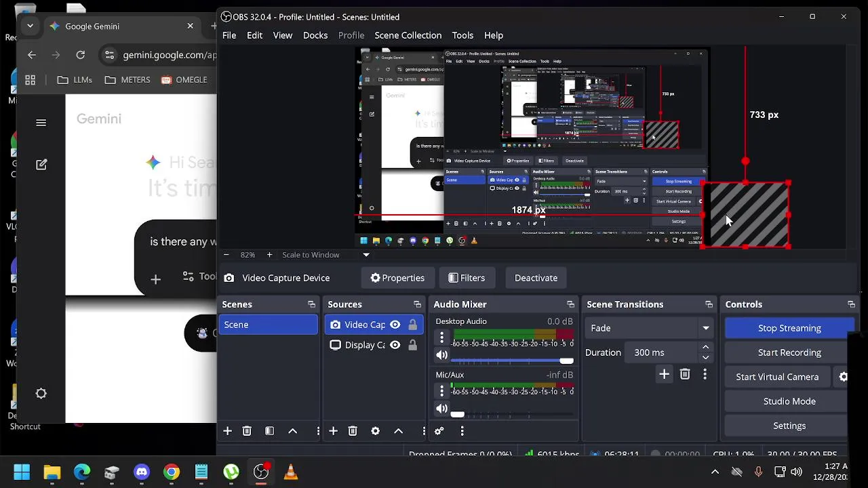Image resolution: width=868 pixels, height=488 pixels.
Task: Open Fade transition dropdown
Action: point(648,328)
